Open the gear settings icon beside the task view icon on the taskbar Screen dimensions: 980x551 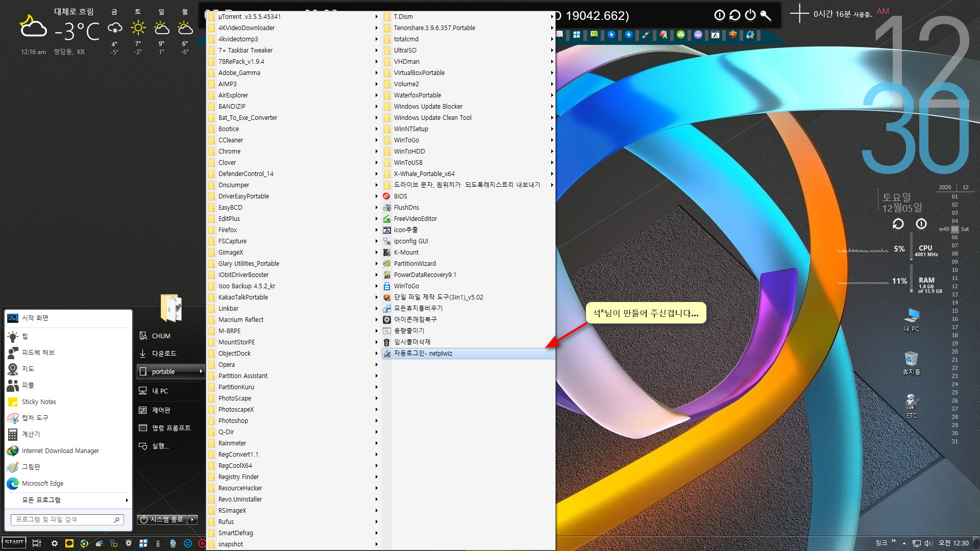(x=55, y=543)
